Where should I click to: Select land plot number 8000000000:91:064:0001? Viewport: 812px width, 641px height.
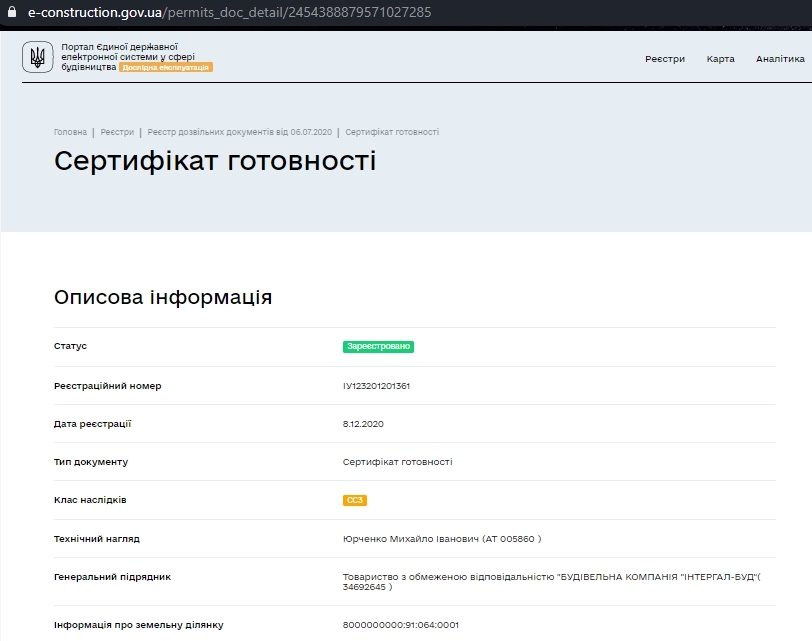401,625
